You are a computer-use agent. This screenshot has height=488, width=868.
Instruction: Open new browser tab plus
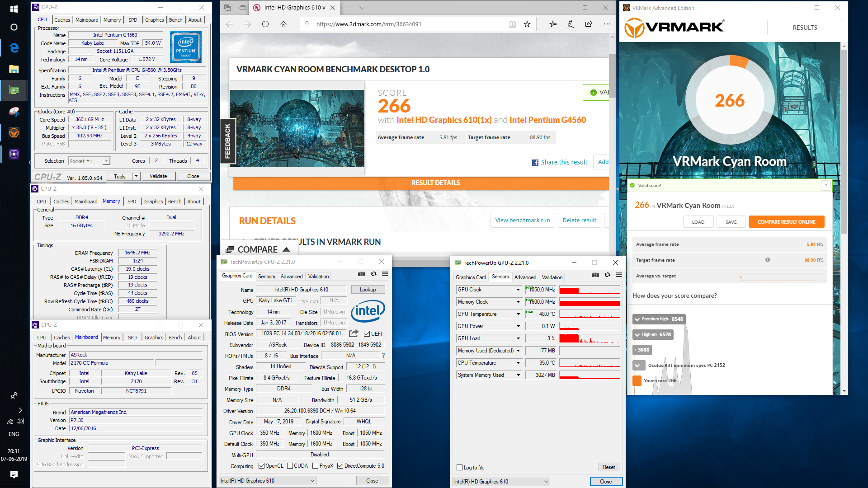[x=348, y=8]
